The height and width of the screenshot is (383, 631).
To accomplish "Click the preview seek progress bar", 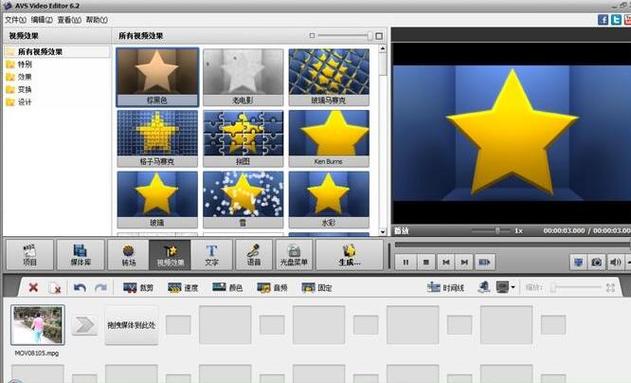I will coord(512,245).
